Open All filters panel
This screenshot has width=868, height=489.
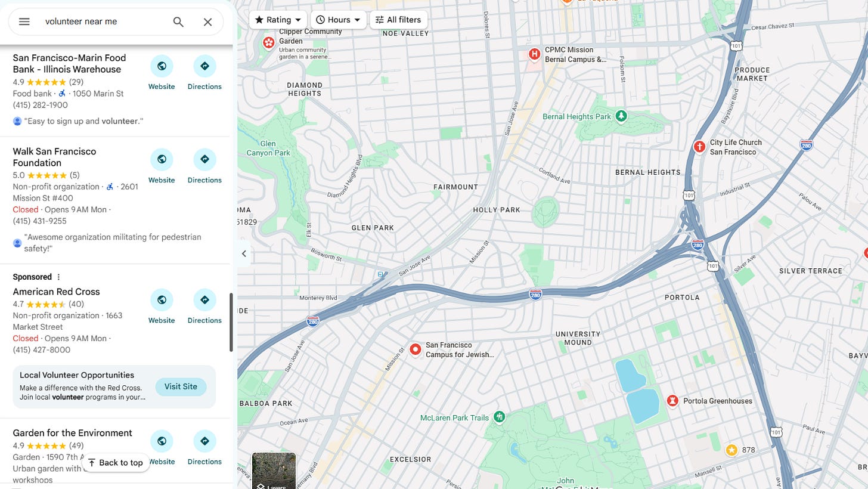click(x=398, y=20)
